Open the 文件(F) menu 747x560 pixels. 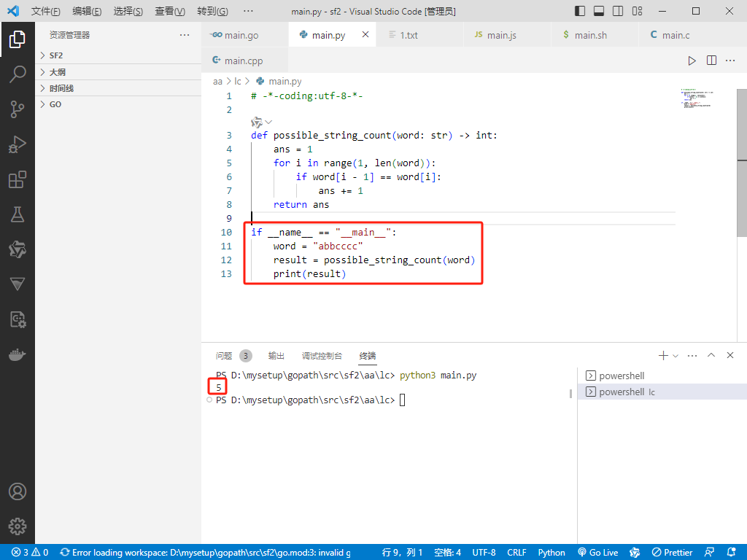[46, 11]
